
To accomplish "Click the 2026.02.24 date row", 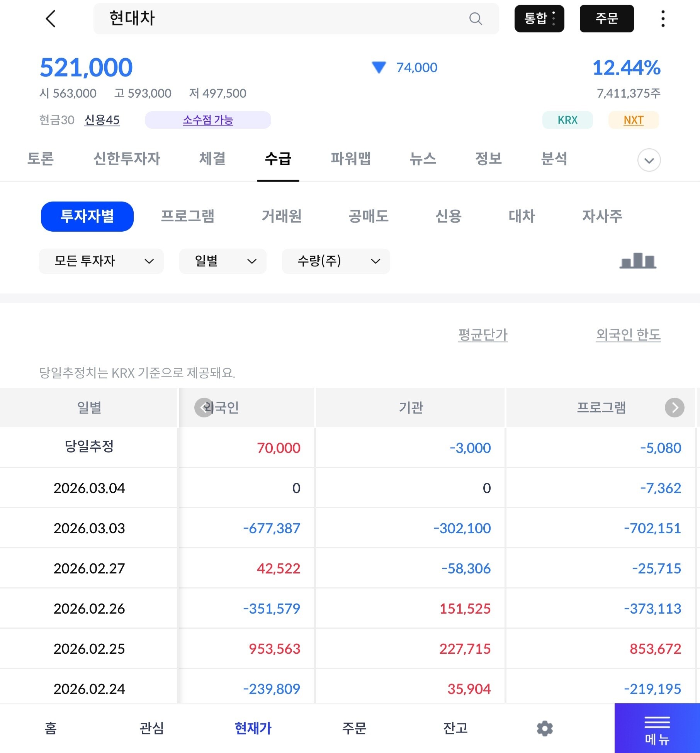I will pos(89,689).
